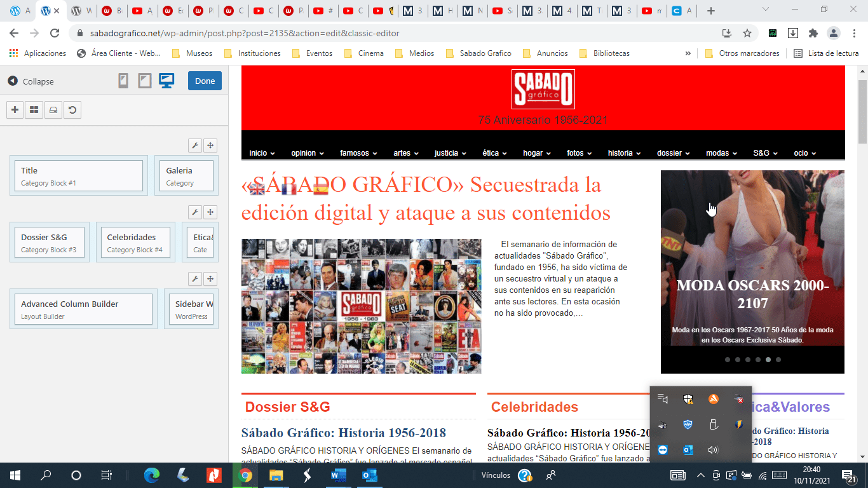Open a new Chrome tab with the plus button
This screenshot has height=488, width=868.
tap(711, 11)
